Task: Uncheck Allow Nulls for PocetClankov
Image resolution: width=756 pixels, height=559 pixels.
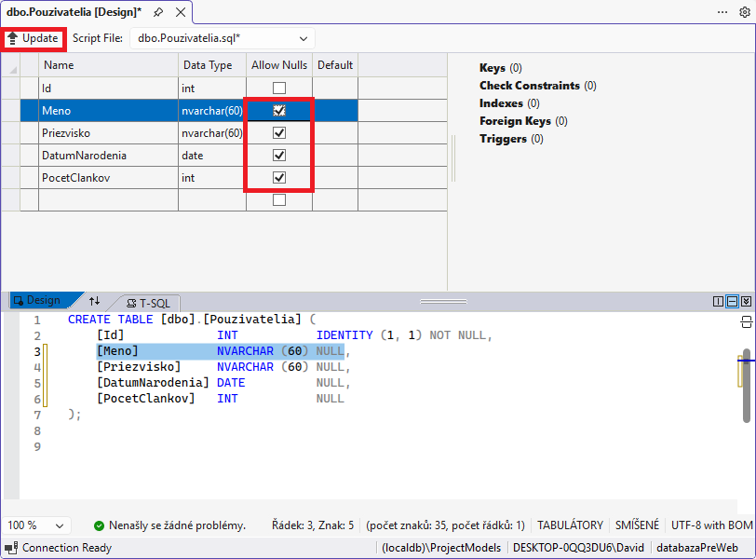Action: (x=279, y=178)
